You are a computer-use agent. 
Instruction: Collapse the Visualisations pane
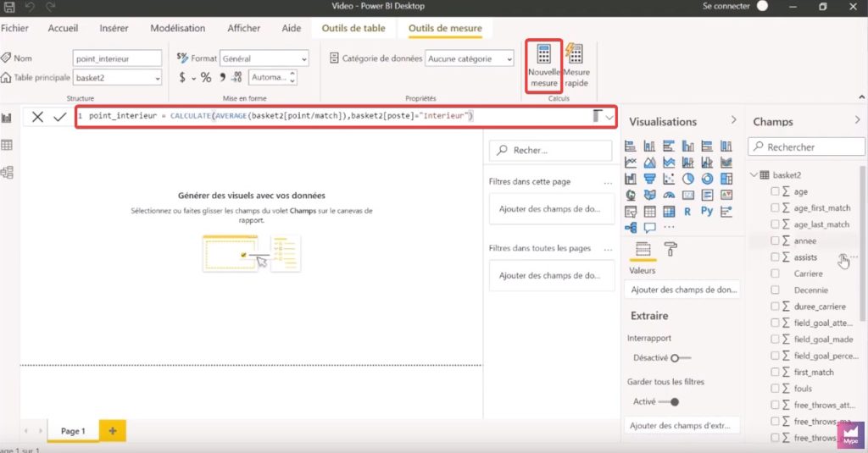pos(733,120)
